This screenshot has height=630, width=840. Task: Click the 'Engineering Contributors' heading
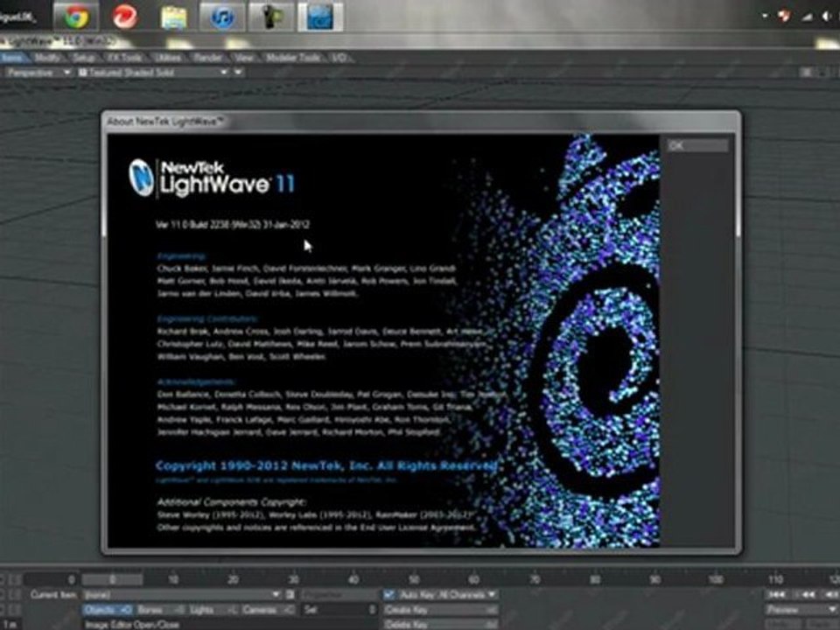point(207,318)
